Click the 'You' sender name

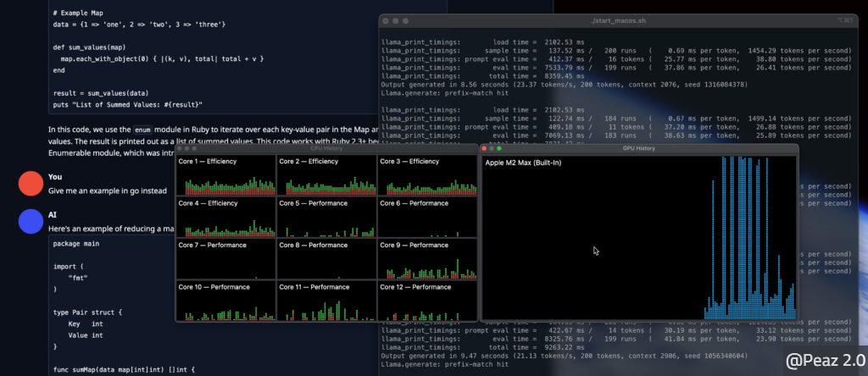(55, 177)
